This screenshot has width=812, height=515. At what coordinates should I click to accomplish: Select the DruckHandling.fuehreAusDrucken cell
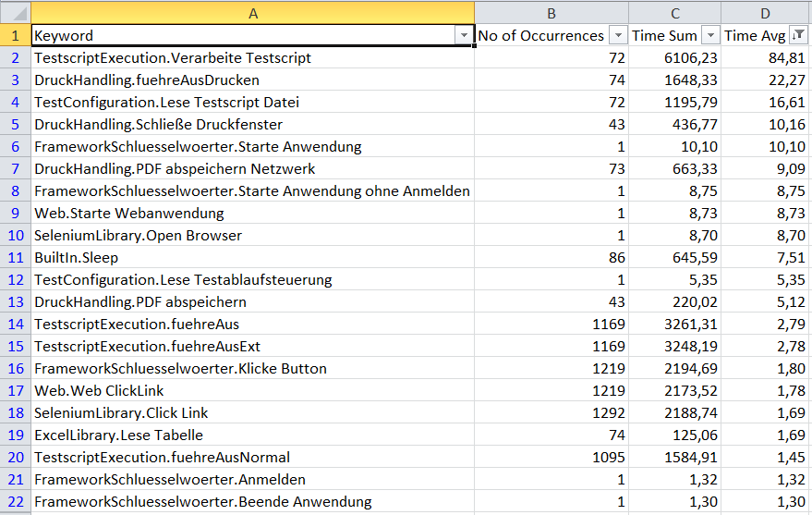252,80
